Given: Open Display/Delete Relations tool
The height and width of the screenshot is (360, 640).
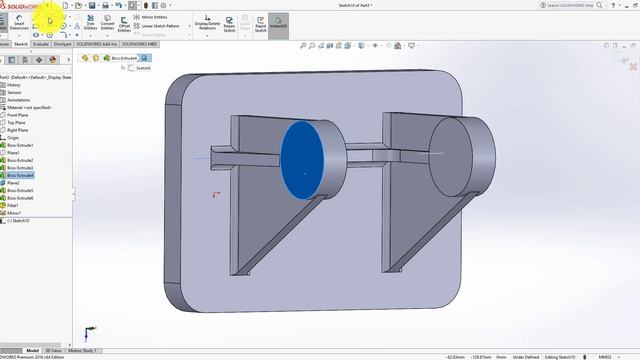Looking at the screenshot, I should [x=207, y=22].
